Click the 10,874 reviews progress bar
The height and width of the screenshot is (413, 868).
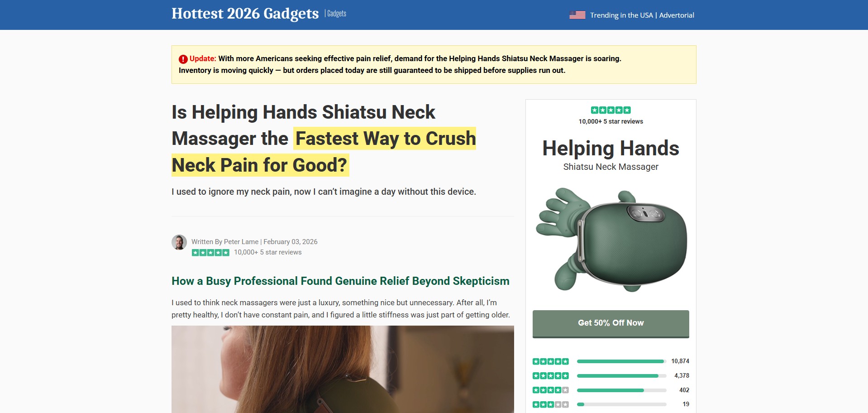pyautogui.click(x=621, y=361)
